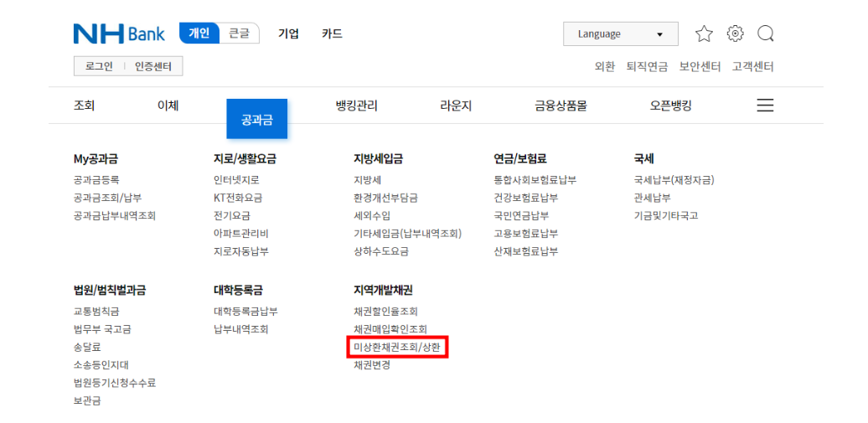Open 아파트관리비
The image size is (868, 423).
240,234
